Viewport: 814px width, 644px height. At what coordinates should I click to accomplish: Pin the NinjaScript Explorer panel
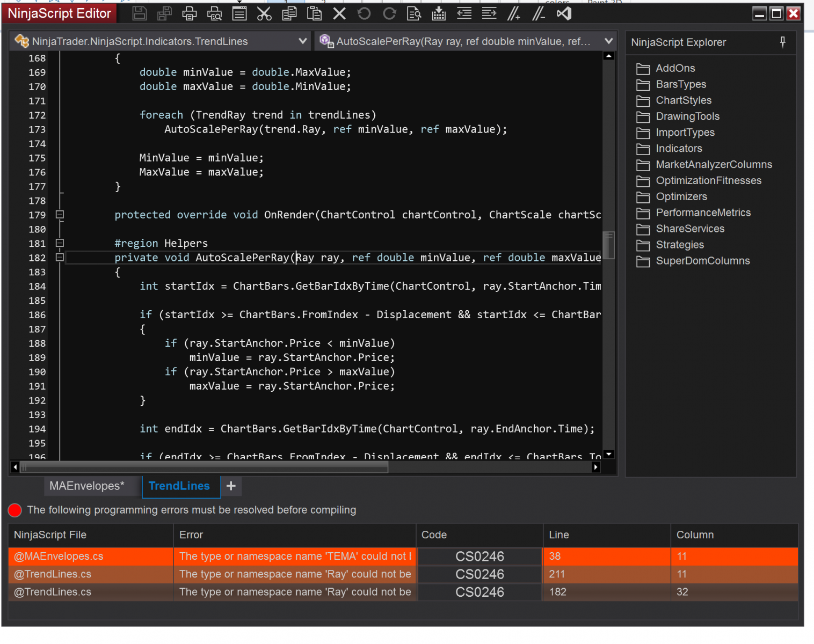pos(783,42)
